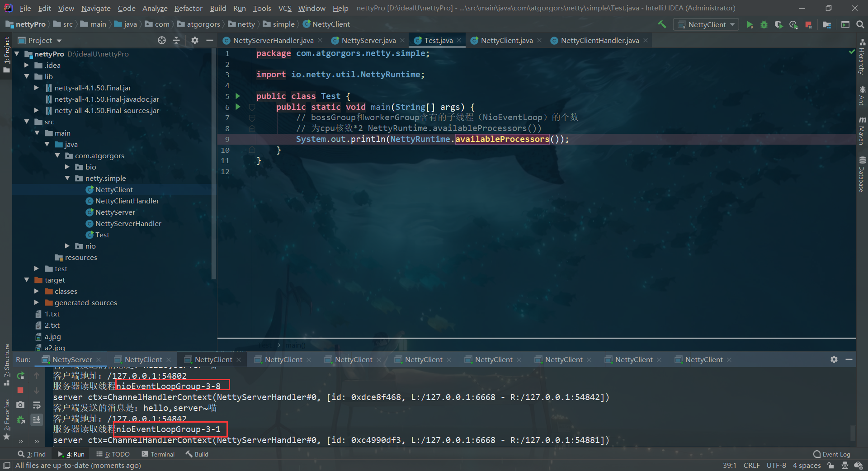Click the CRLF line separator indicator
This screenshot has height=471, width=868.
point(751,465)
